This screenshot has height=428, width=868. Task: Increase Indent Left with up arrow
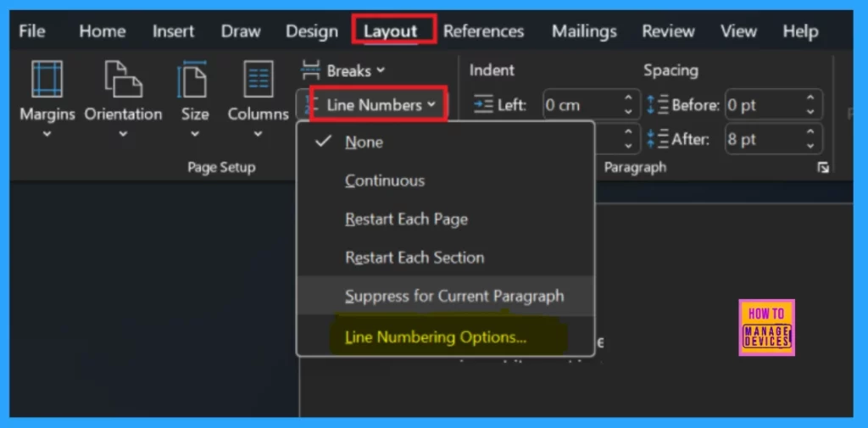628,98
